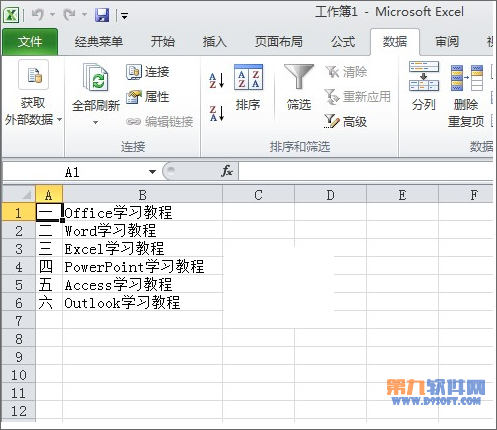This screenshot has width=497, height=430.
Task: Click 全部刷新 refresh icon
Action: pos(96,77)
